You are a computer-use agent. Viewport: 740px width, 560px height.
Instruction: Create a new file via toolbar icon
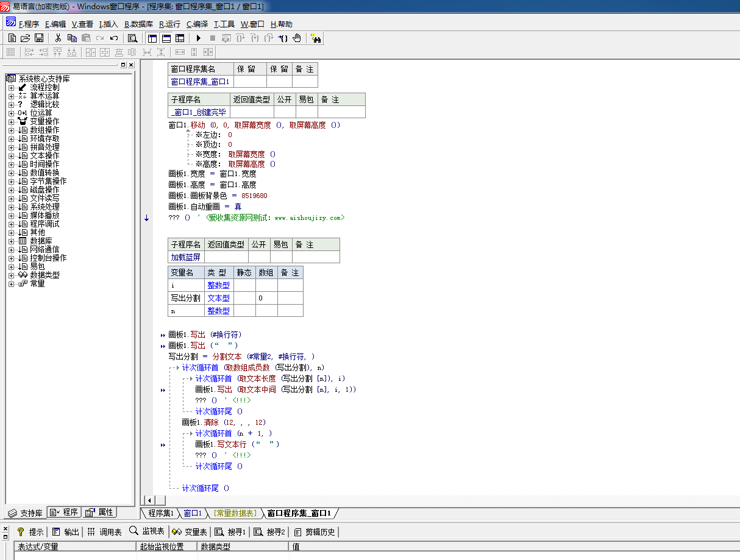(12, 38)
